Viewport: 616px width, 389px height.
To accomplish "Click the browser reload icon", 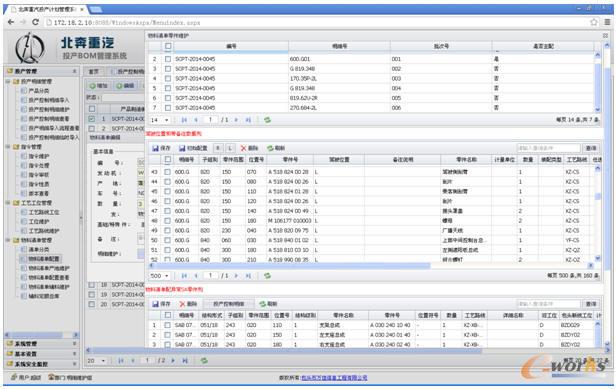I will 35,22.
